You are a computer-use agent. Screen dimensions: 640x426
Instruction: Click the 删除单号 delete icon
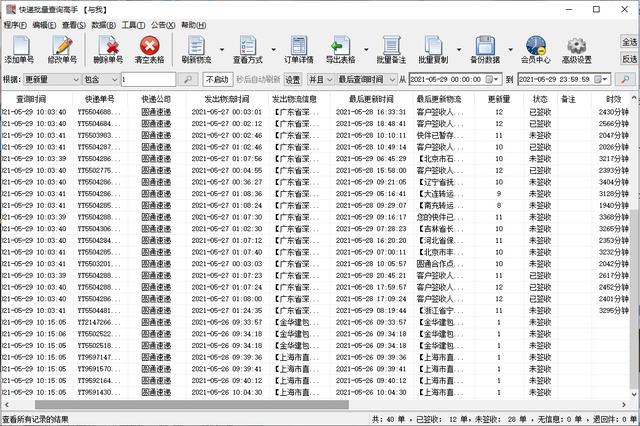pos(108,49)
